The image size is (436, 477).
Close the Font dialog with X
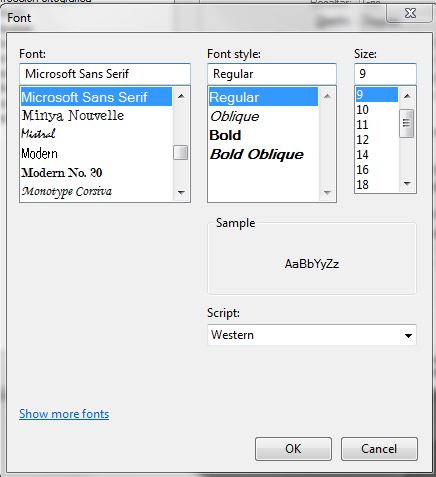pyautogui.click(x=410, y=13)
